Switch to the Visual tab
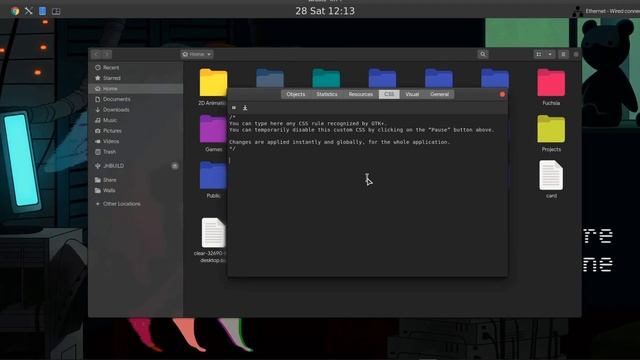 (x=412, y=94)
